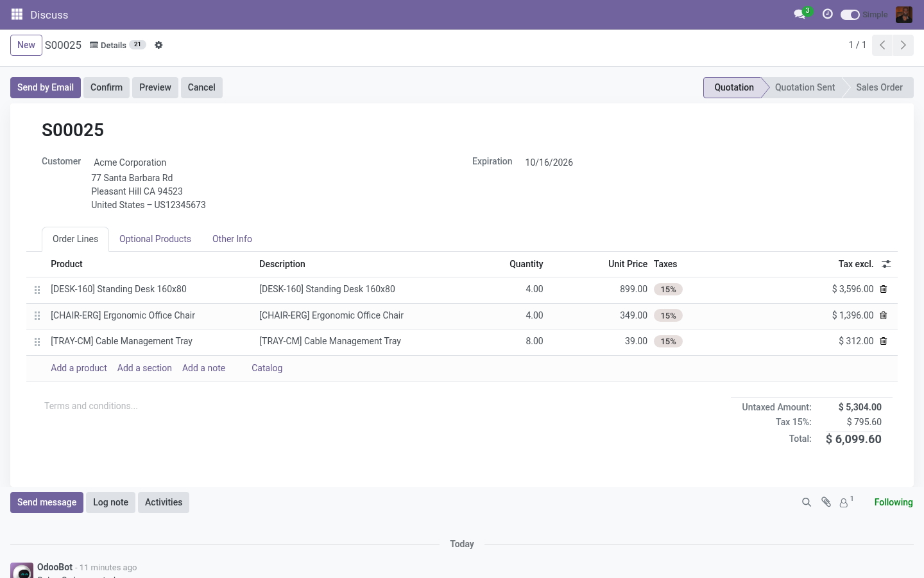The image size is (924, 578).
Task: Confirm the quotation
Action: (107, 87)
